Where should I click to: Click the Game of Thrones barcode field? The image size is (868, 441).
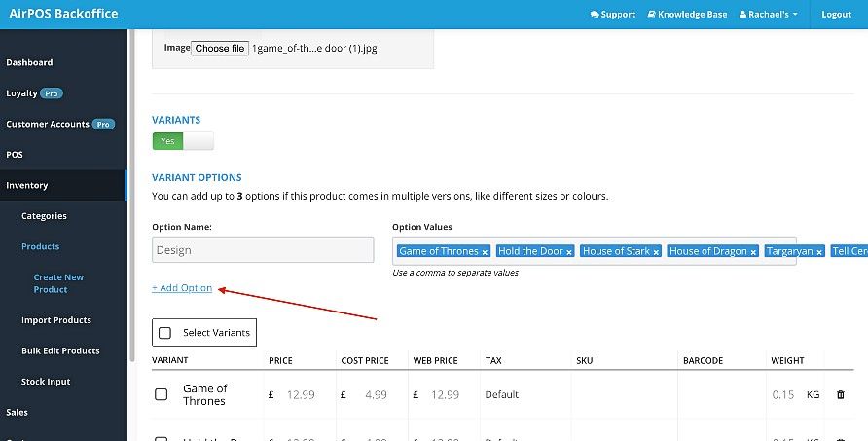click(x=722, y=395)
